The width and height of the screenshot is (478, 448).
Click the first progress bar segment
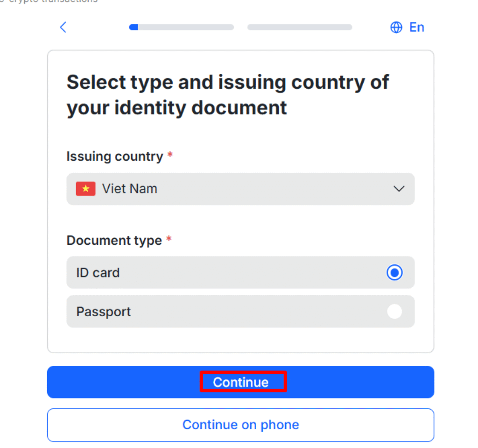[181, 28]
